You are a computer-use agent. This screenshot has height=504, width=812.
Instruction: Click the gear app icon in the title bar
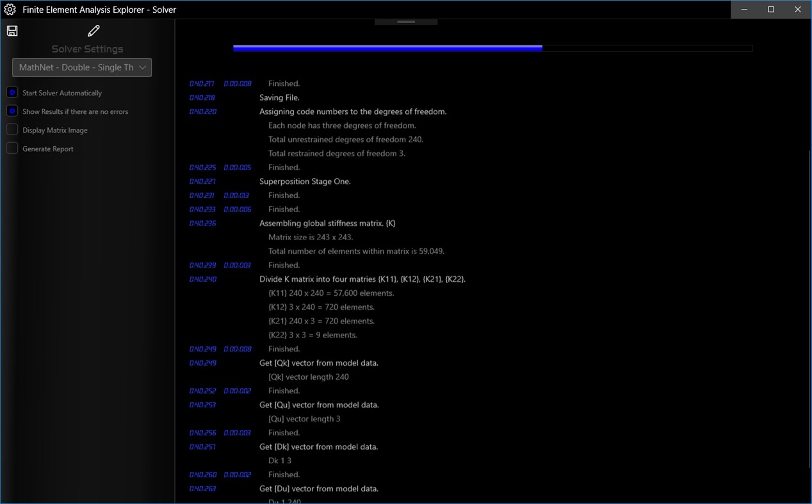click(x=9, y=9)
